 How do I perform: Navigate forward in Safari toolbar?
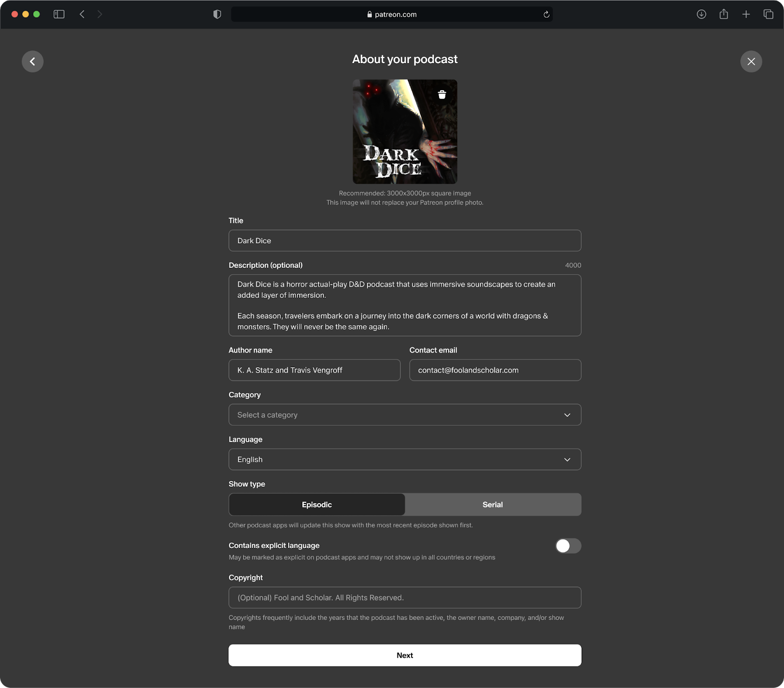click(x=99, y=14)
